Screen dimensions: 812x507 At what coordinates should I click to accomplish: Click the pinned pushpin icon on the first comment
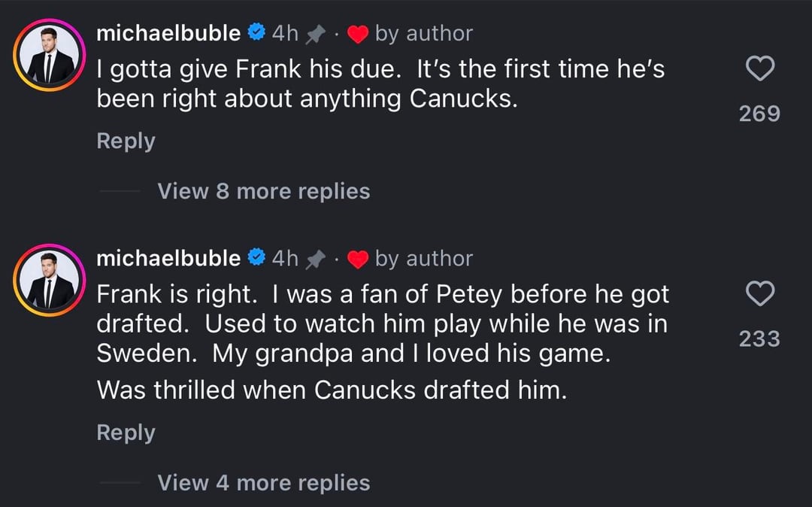tap(315, 32)
